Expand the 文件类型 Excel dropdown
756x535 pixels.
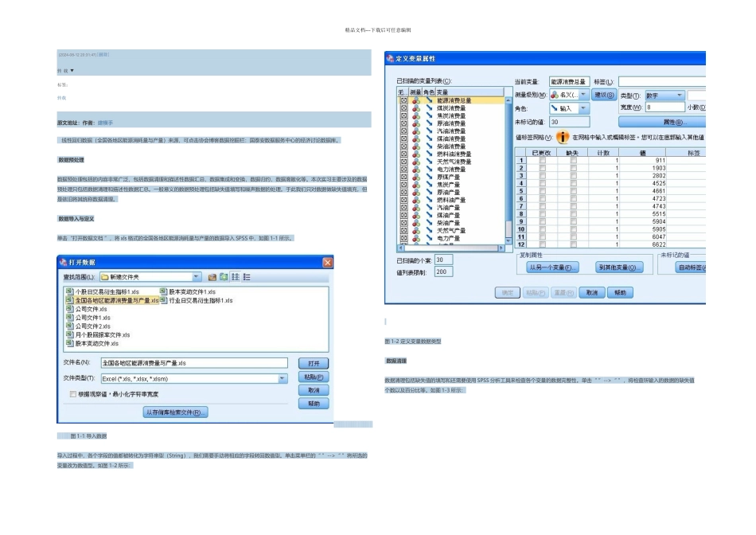pyautogui.click(x=283, y=379)
